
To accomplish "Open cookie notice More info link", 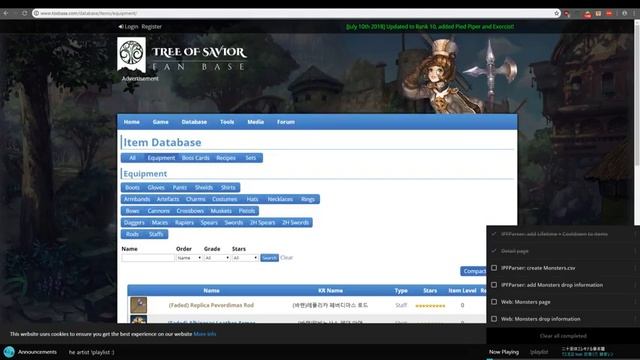I will (x=204, y=334).
